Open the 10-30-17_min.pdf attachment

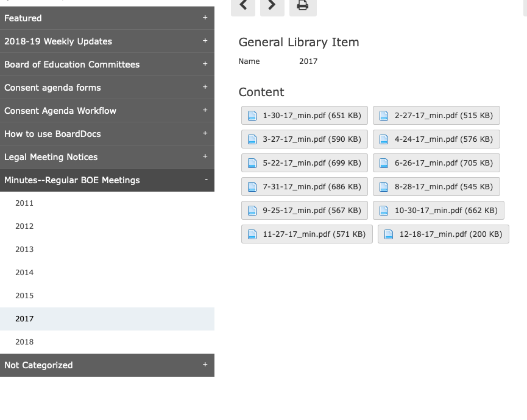[439, 211]
